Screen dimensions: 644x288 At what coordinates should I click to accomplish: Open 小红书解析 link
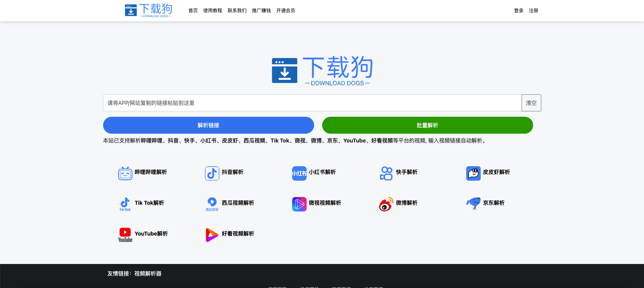click(x=322, y=172)
